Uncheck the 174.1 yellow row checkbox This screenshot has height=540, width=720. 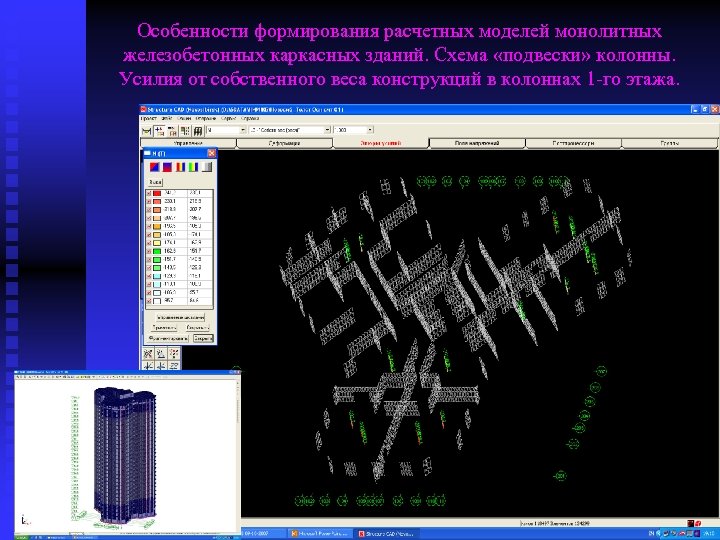click(x=149, y=243)
